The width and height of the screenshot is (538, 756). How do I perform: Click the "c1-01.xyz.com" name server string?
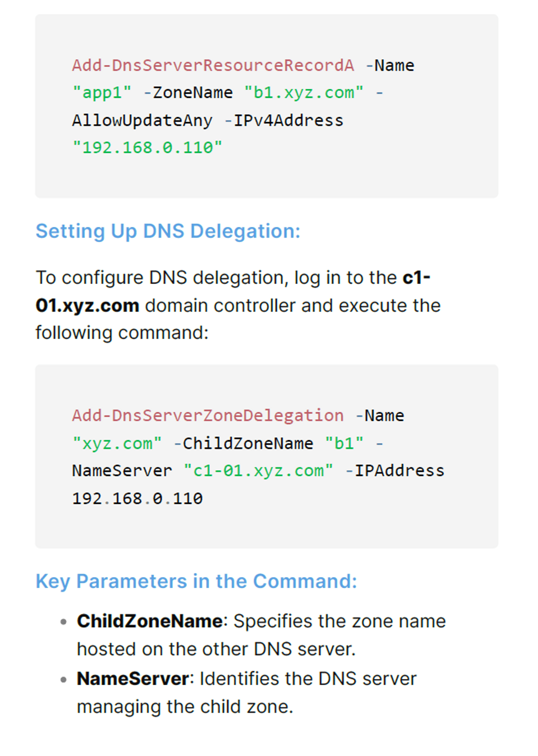pos(258,471)
